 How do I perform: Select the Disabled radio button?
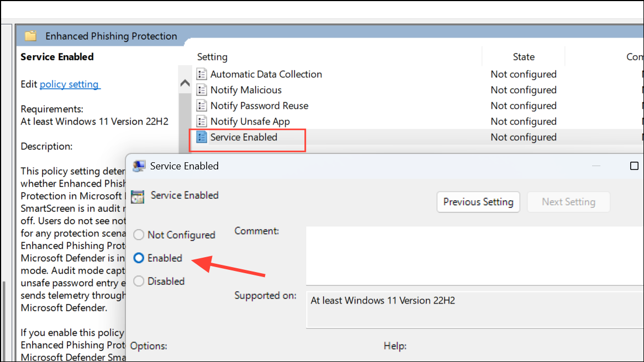[139, 281]
